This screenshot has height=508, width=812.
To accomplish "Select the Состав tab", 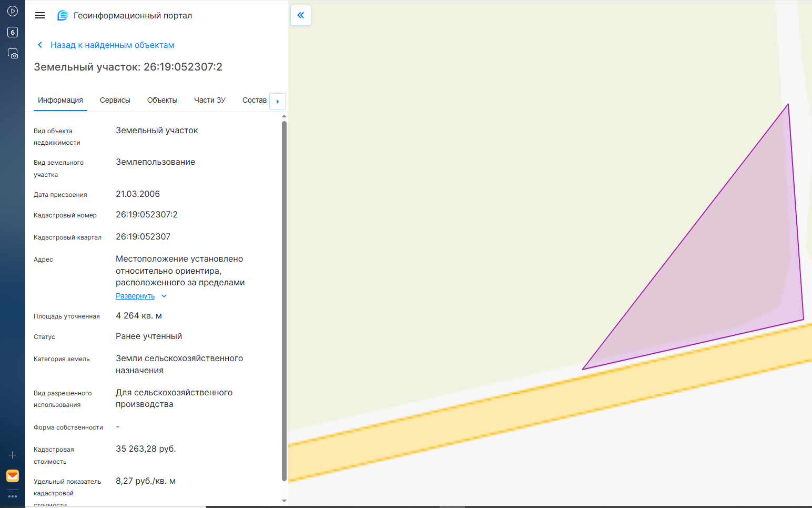I will tap(255, 100).
